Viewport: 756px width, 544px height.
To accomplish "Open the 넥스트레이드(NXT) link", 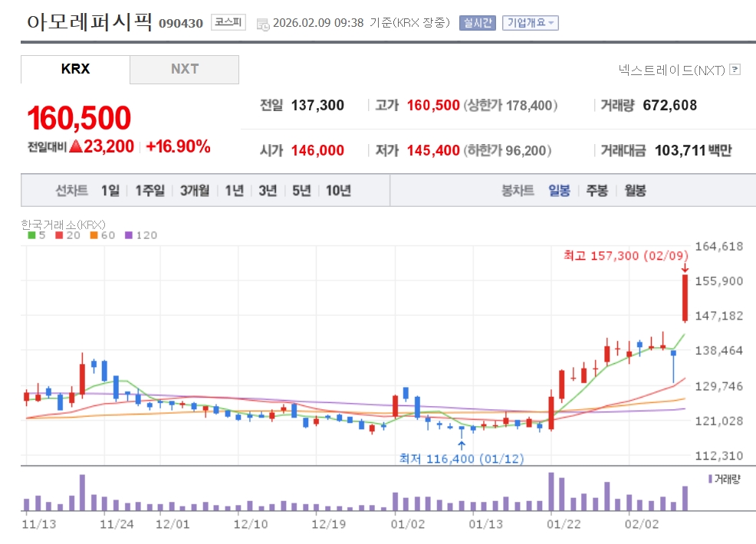I will (671, 70).
